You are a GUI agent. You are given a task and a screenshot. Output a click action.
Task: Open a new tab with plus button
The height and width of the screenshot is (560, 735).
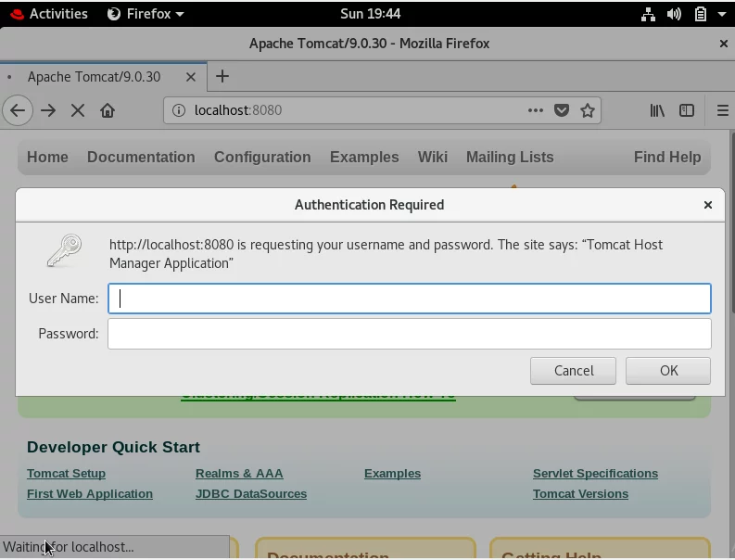pos(222,76)
